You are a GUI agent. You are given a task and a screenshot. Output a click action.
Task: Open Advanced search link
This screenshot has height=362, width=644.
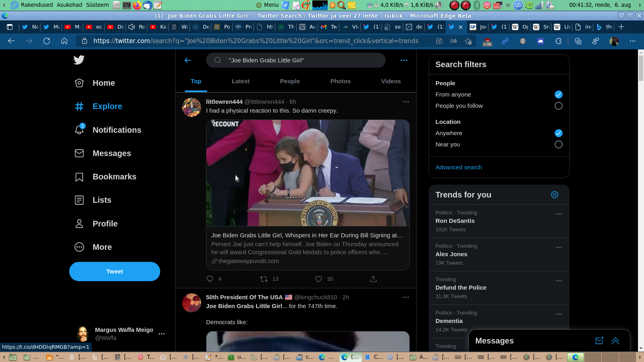(x=458, y=167)
